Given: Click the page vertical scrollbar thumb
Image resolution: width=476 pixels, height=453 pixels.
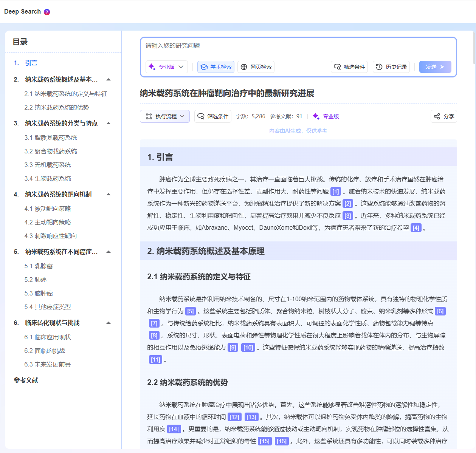Looking at the screenshot, I should pyautogui.click(x=474, y=47).
